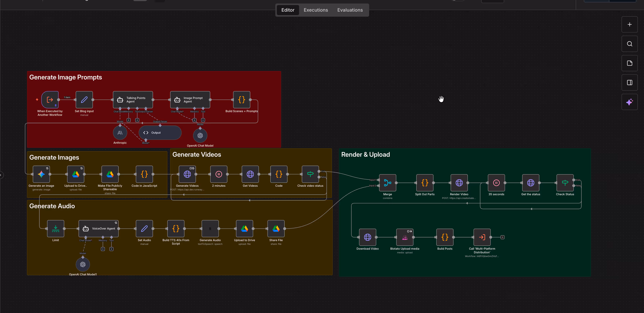Select the Merge combine node

(387, 183)
